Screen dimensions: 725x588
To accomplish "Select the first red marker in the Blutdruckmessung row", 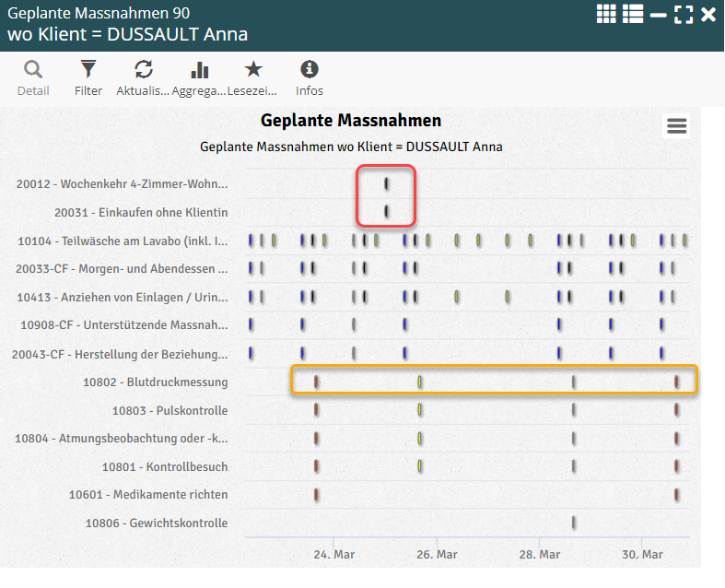I will [x=317, y=382].
